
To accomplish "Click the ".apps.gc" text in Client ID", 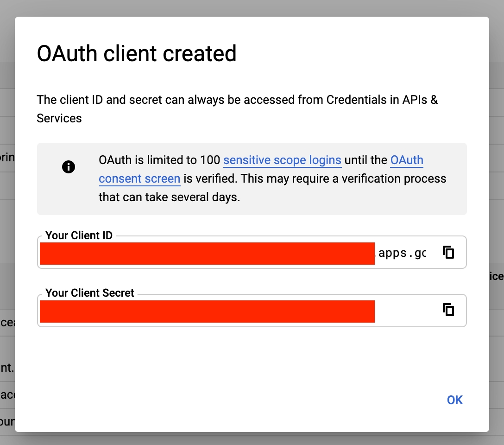I will [401, 253].
